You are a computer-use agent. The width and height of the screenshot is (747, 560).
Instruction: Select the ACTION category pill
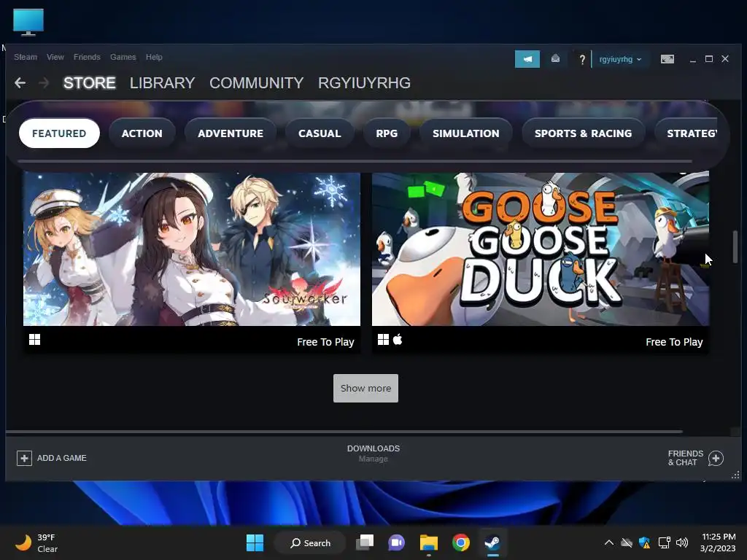click(x=142, y=133)
